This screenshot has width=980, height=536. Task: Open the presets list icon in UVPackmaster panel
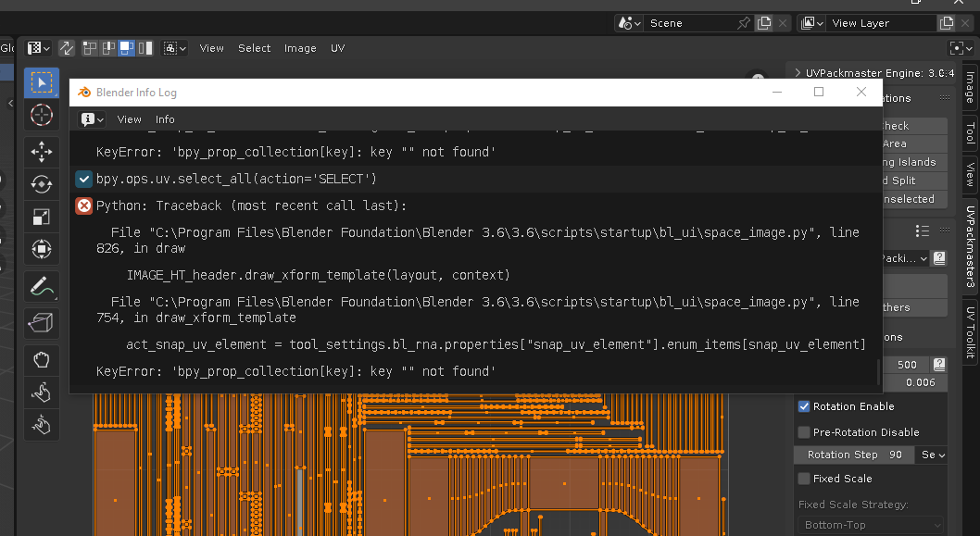click(x=922, y=231)
